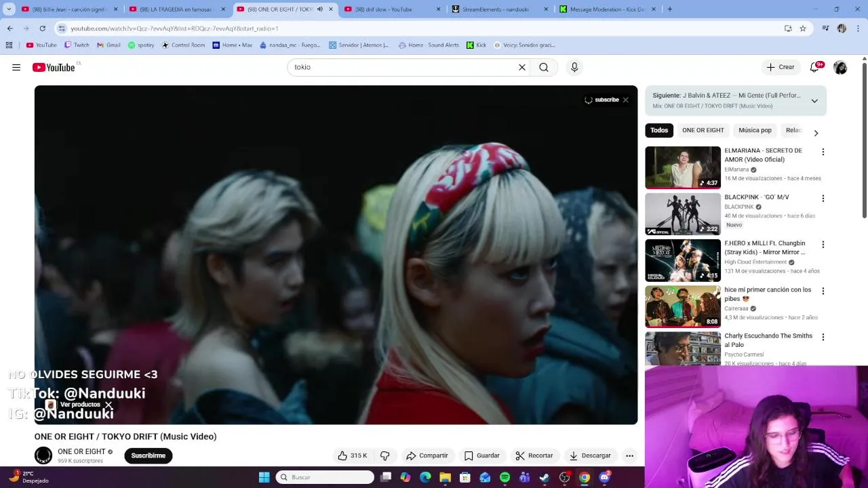Open options for BLACKPINK GO video
The width and height of the screenshot is (868, 488).
click(x=823, y=199)
